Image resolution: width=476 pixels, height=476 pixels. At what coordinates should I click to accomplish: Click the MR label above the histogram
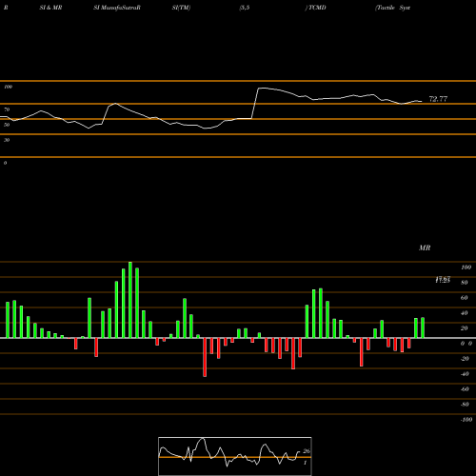[425, 248]
